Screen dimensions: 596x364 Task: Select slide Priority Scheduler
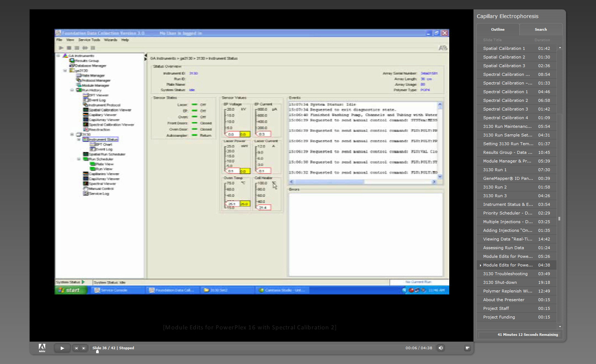(517, 213)
